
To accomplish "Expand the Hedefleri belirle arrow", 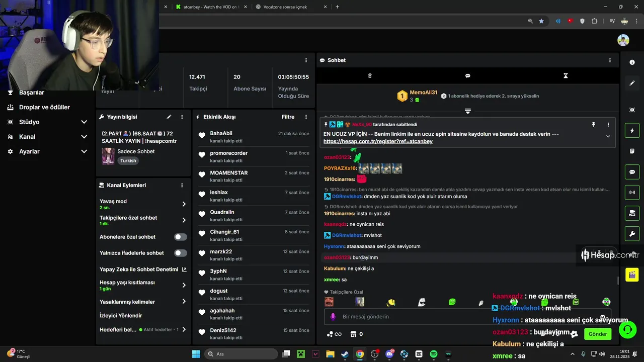I will (184, 330).
